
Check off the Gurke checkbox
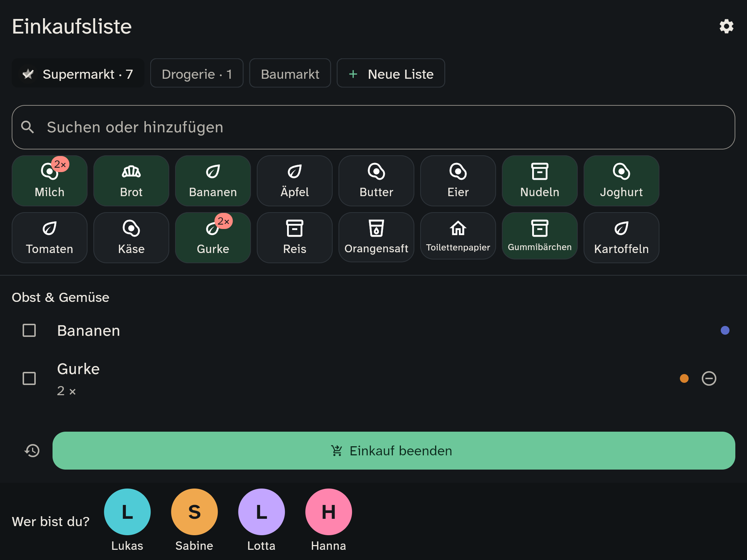(x=29, y=378)
